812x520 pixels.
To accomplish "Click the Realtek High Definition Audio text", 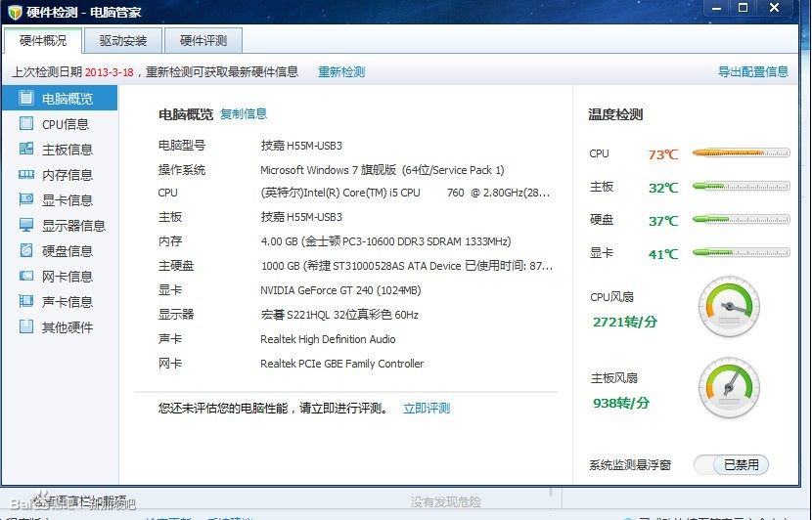I will (x=328, y=339).
